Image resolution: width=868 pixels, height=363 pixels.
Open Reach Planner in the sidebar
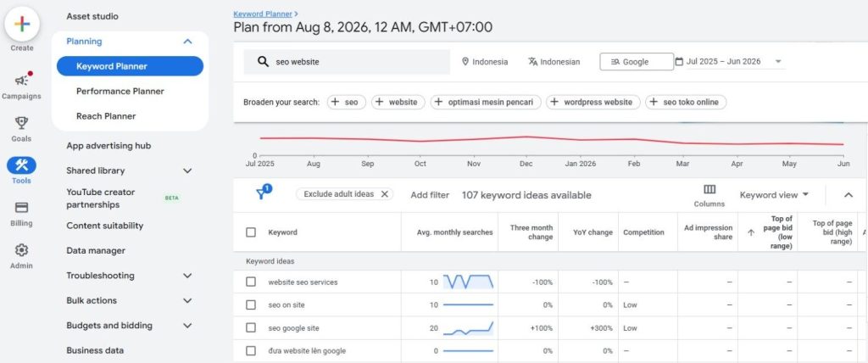[106, 116]
